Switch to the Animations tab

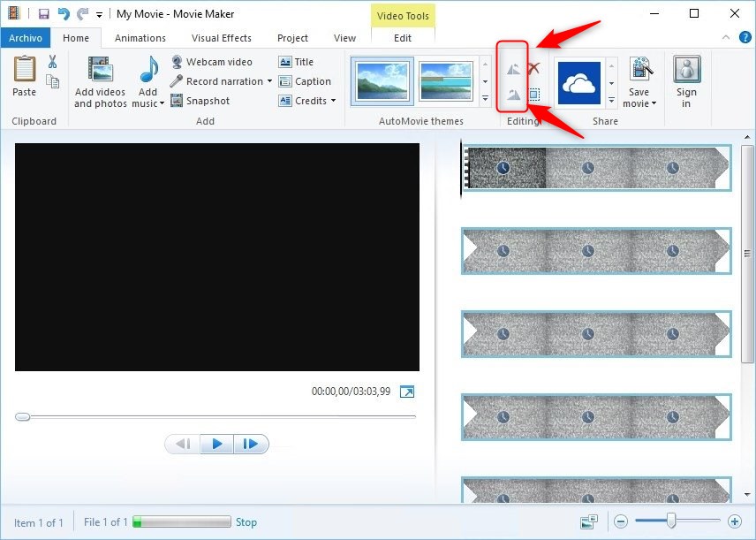tap(140, 38)
